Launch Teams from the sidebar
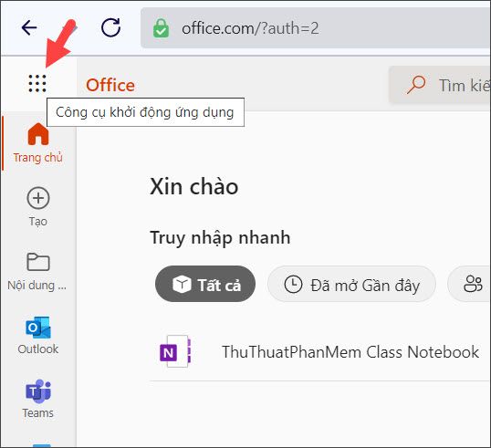Image resolution: width=491 pixels, height=448 pixels. 38,391
